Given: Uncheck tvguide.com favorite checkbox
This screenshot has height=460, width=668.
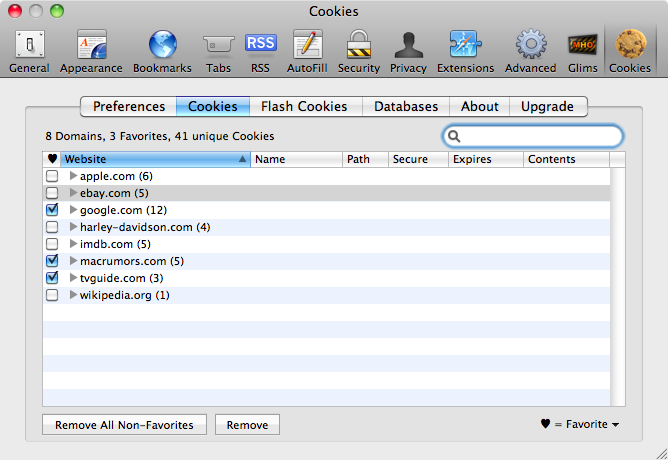Looking at the screenshot, I should click(52, 278).
